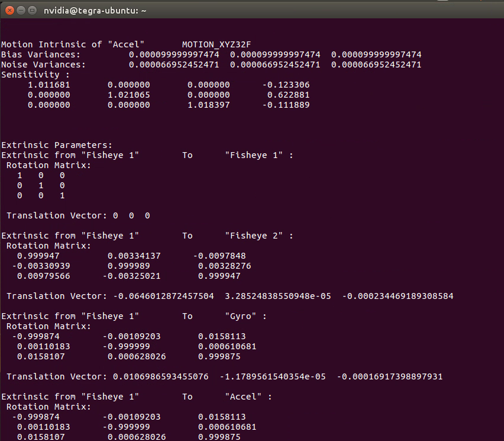
Task: Click rotation value 0.00979566
Action: click(43, 276)
